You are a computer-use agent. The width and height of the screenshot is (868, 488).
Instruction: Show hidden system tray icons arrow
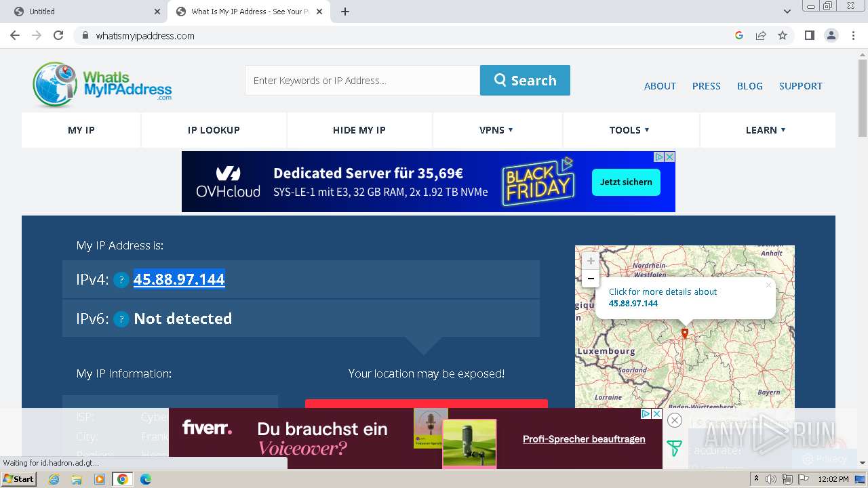[757, 479]
